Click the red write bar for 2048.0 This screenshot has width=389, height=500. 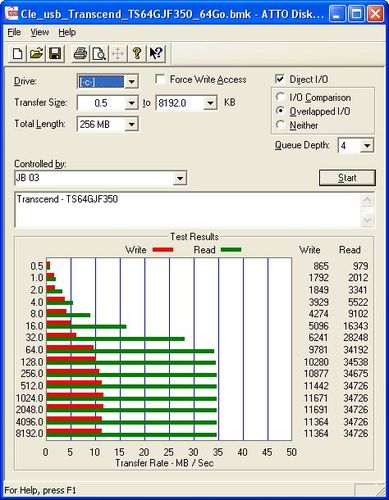click(75, 406)
